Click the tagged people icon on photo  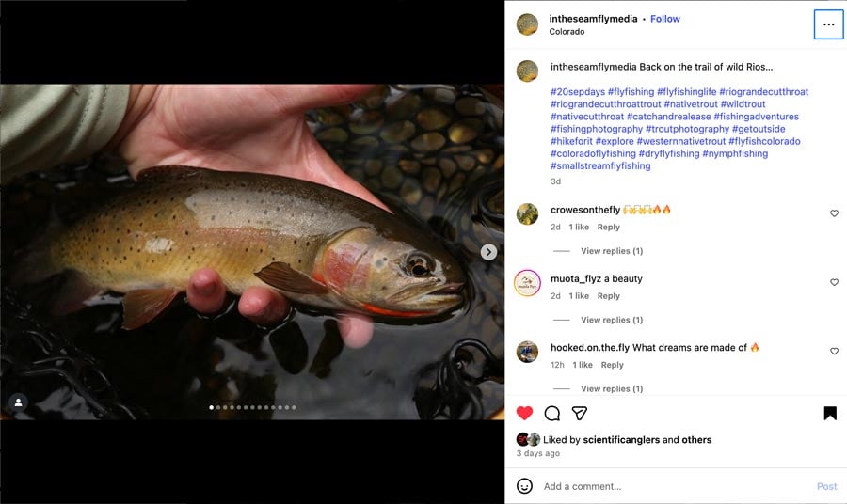[18, 402]
